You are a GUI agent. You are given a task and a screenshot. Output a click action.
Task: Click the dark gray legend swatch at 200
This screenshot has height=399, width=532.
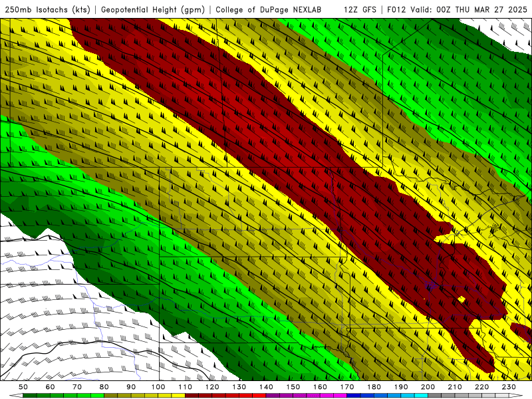(435, 396)
